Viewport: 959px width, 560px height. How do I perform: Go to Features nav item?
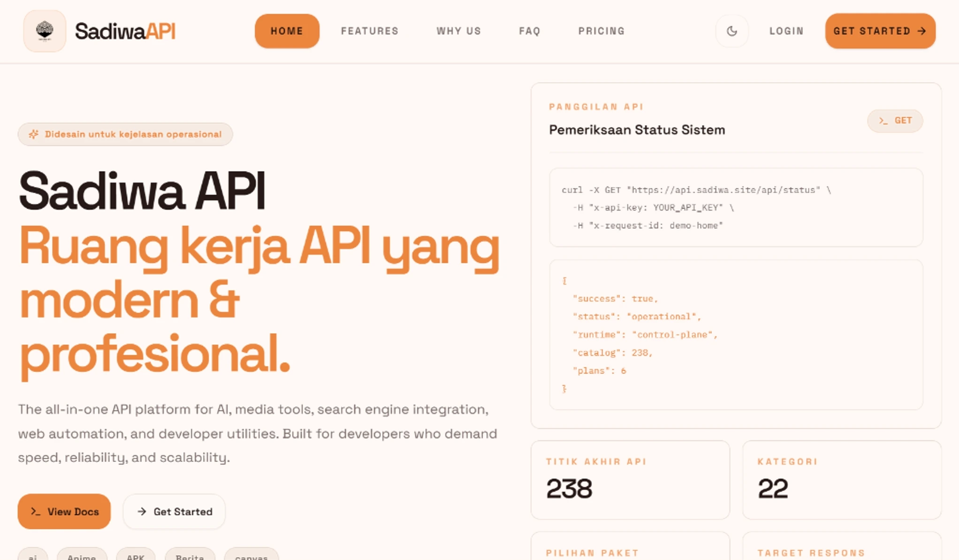(x=370, y=31)
